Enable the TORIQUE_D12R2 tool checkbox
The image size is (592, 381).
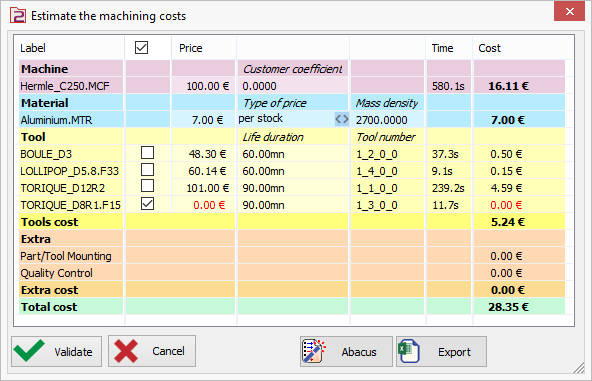click(x=147, y=186)
